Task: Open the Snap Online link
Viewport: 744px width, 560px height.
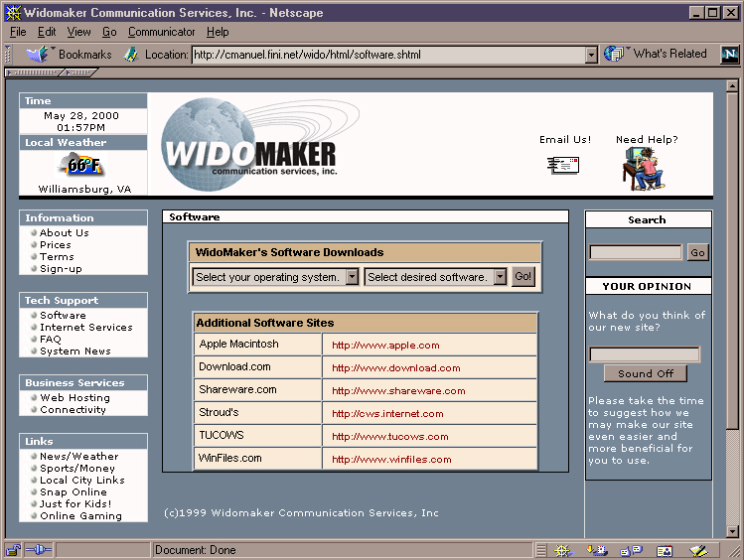Action: pos(74,491)
